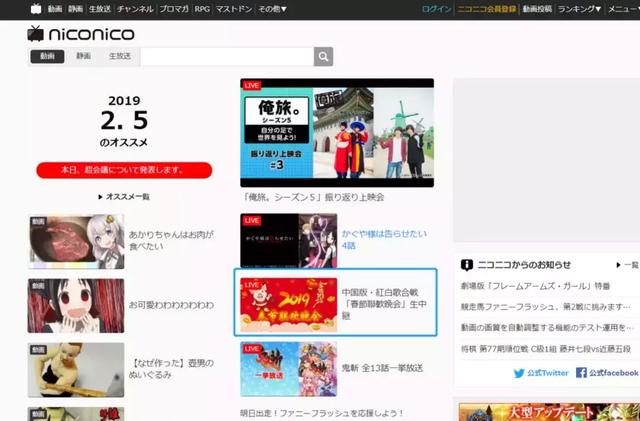Select the 静画 search mode toggle
Screen dimensions: 640x421
(83, 56)
